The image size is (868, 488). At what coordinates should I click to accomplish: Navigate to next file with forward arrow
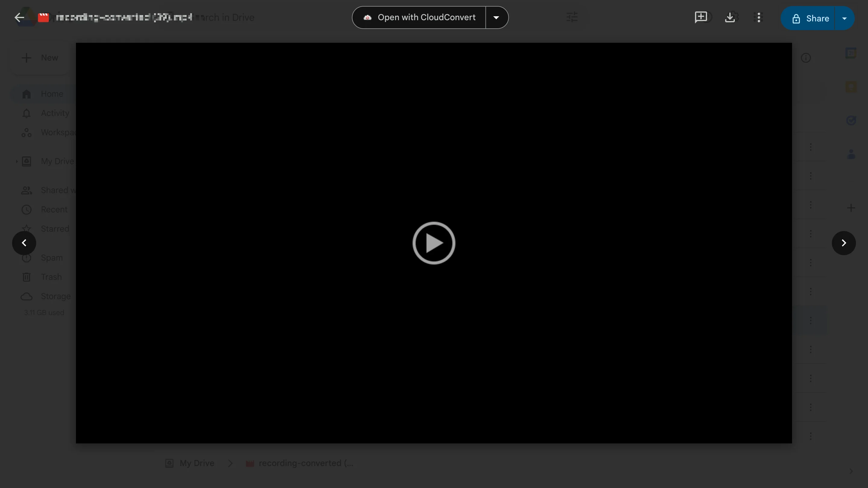coord(844,243)
